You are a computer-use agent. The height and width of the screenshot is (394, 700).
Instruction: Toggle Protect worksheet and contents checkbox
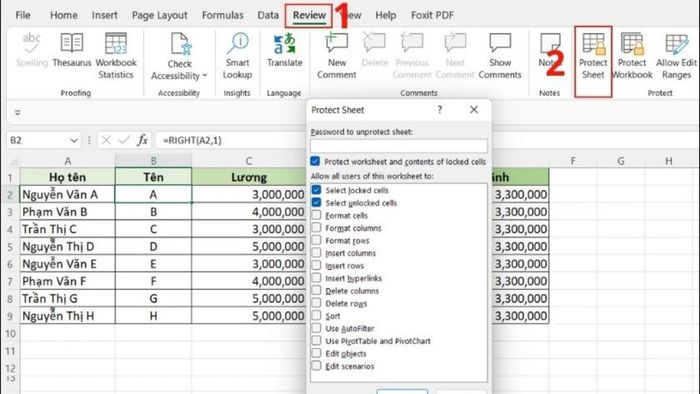[315, 161]
